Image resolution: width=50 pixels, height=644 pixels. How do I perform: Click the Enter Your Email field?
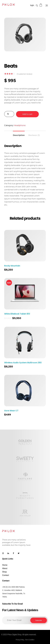pyautogui.click(x=16, y=620)
